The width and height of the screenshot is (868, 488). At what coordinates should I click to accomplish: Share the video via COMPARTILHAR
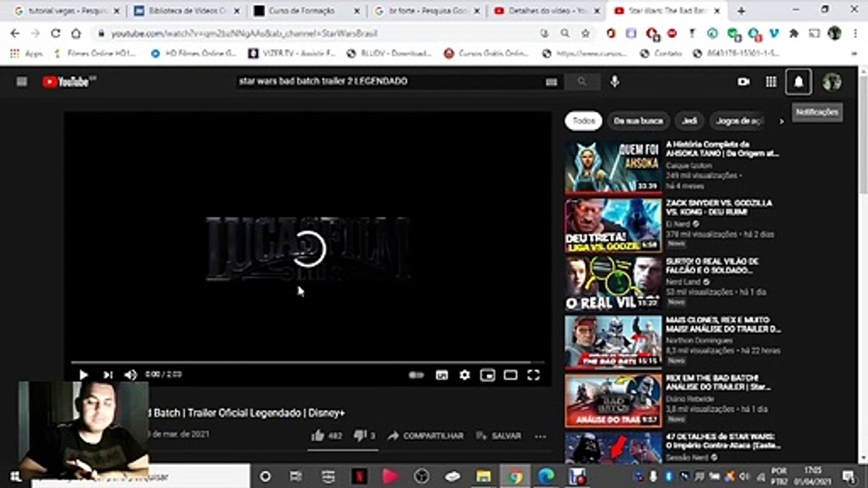point(425,436)
